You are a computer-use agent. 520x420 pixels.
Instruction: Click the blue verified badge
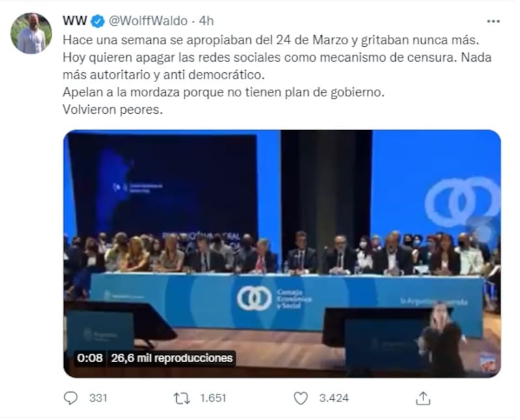[x=98, y=21]
